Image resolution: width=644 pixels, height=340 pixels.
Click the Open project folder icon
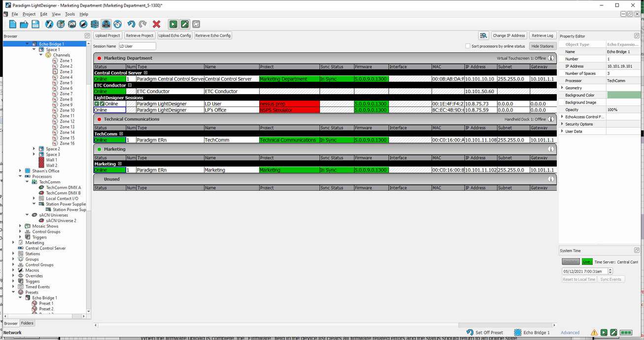pos(24,24)
